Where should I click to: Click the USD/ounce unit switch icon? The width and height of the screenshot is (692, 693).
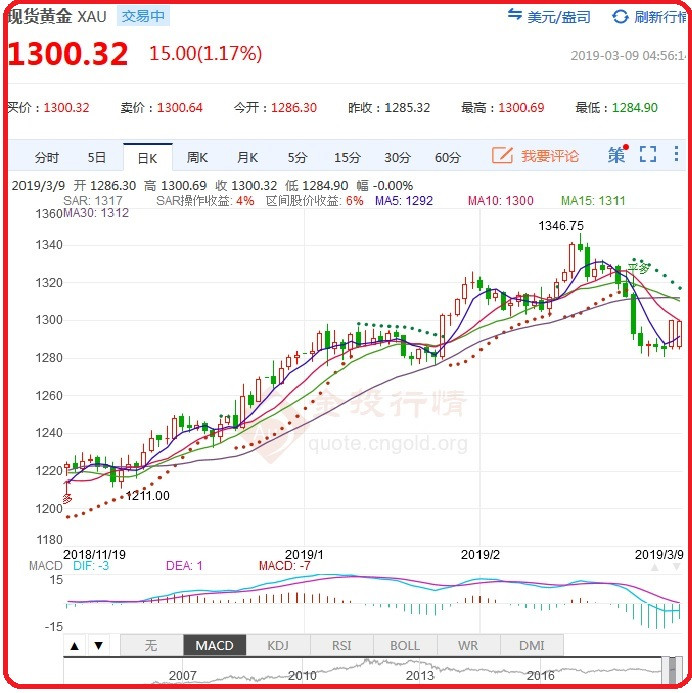coord(514,15)
